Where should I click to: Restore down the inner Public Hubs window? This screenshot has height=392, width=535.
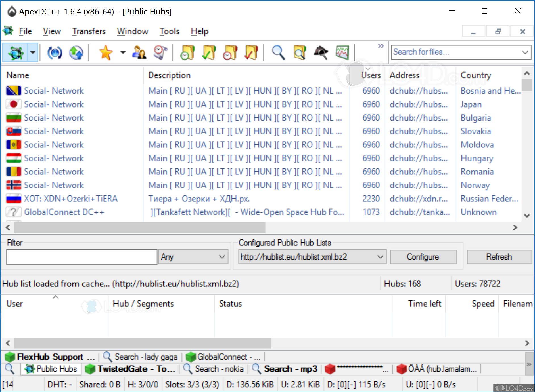coord(498,31)
